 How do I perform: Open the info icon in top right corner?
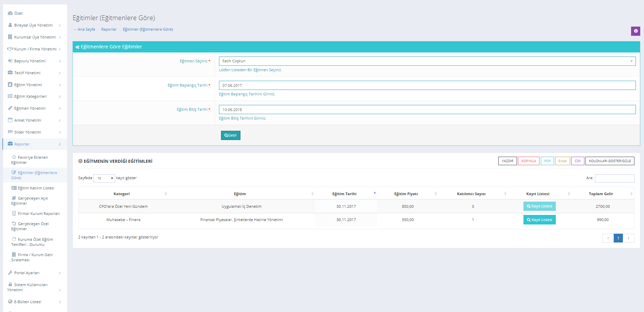click(x=635, y=31)
